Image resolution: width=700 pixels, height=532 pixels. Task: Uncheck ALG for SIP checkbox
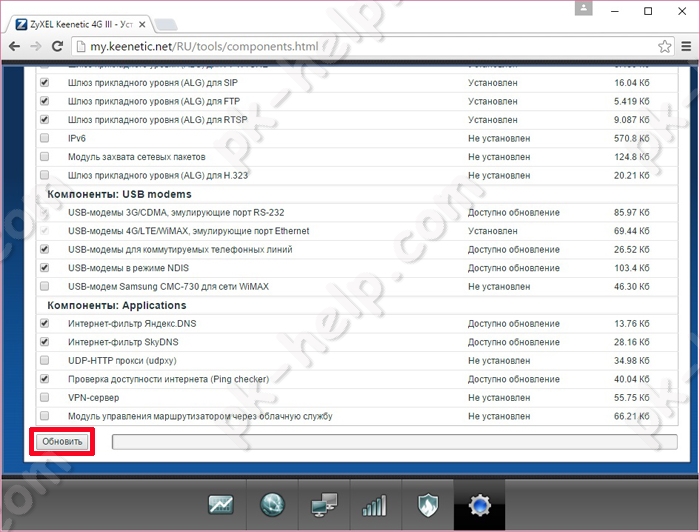pyautogui.click(x=45, y=83)
